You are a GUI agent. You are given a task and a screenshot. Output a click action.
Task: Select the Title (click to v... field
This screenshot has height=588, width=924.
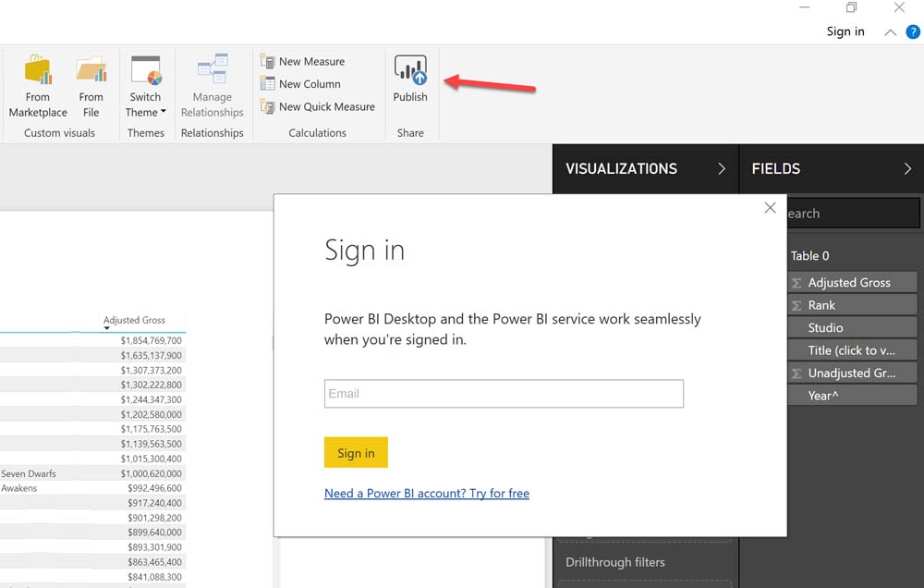coord(852,350)
